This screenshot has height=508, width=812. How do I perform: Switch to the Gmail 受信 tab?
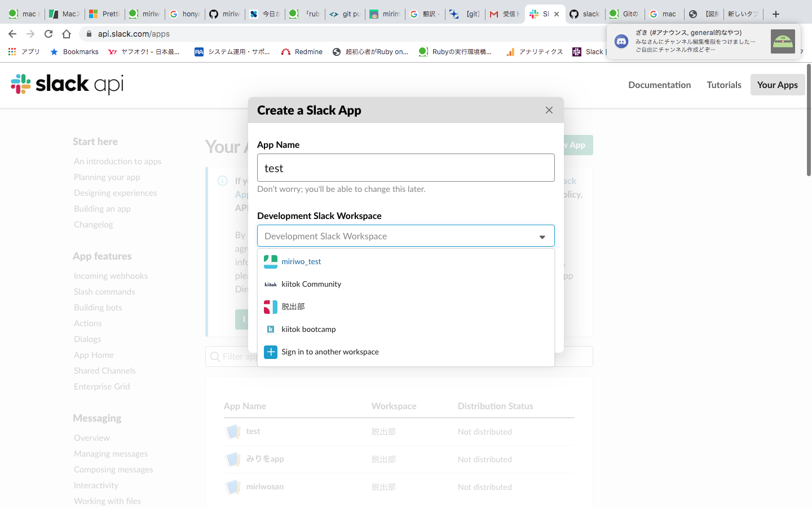(x=505, y=14)
